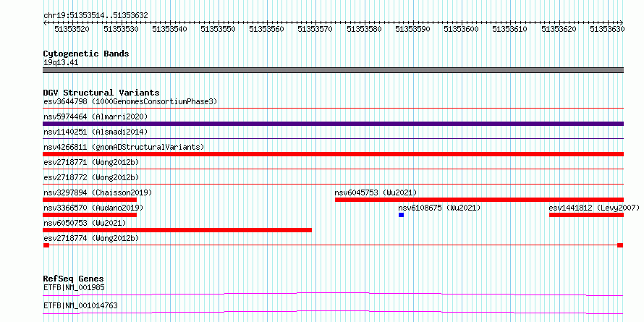Open nsv5974464 (Almarri2020) variant label
Viewport: 644px width, 322px height.
(x=96, y=116)
